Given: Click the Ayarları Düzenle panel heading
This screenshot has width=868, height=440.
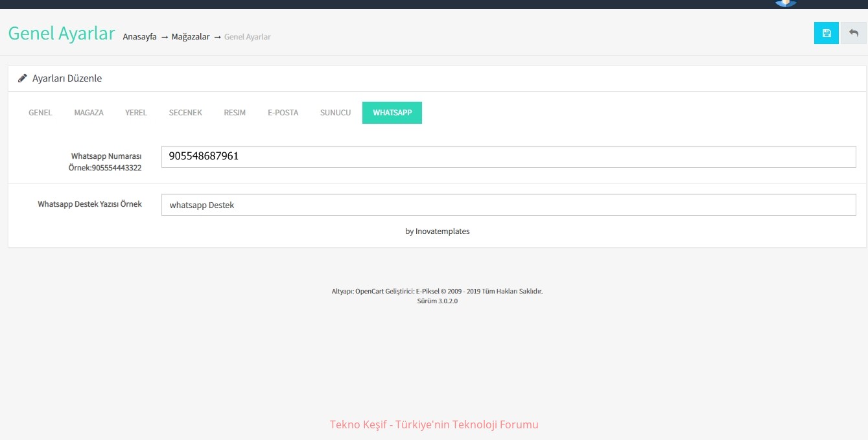Looking at the screenshot, I should 67,78.
